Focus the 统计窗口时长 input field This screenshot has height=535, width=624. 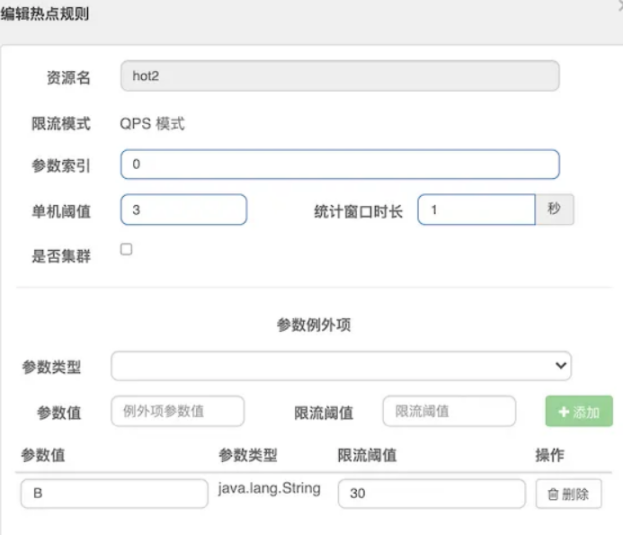[476, 209]
